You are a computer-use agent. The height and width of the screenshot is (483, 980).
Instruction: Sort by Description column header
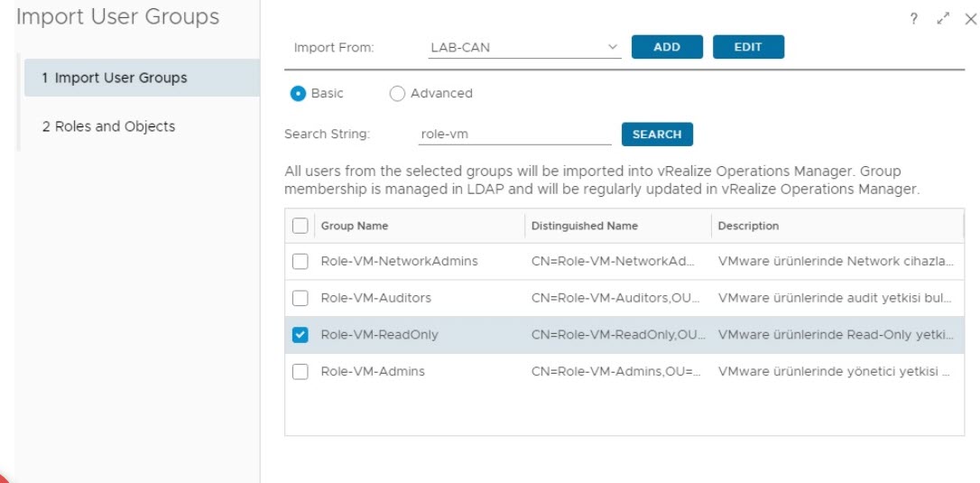point(748,226)
